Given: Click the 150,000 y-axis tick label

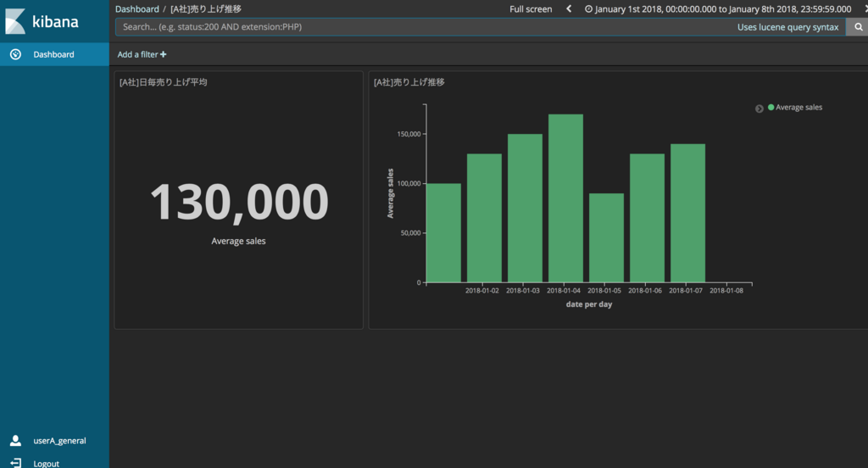Looking at the screenshot, I should click(x=409, y=134).
